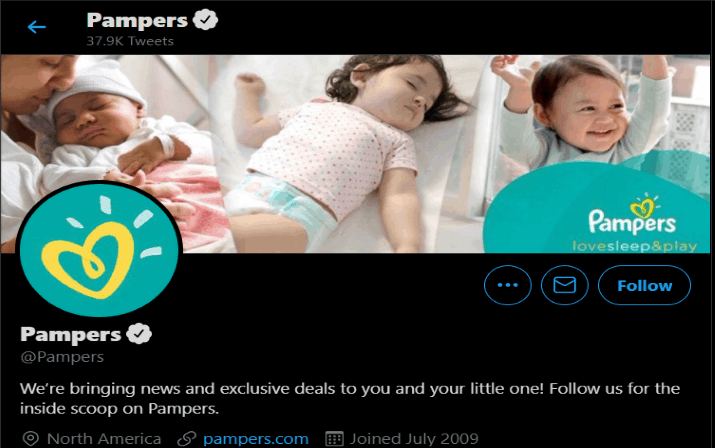Go back using the blue arrow

click(x=36, y=27)
